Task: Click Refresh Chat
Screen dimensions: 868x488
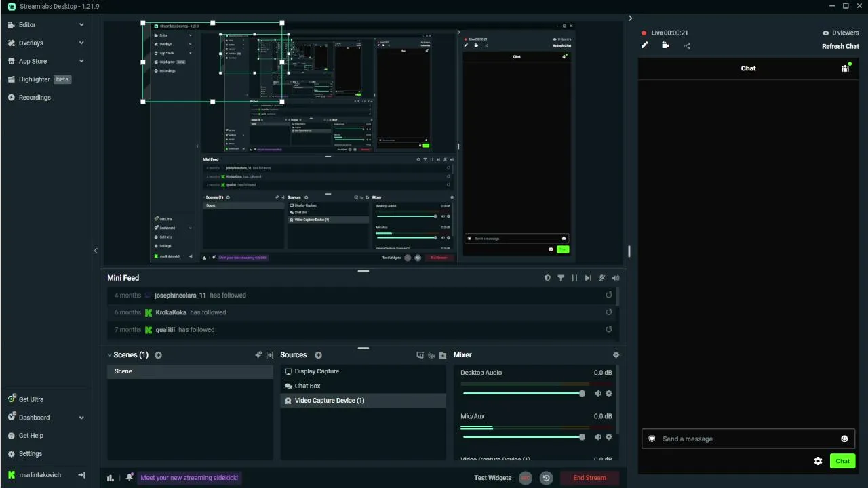Action: [840, 46]
